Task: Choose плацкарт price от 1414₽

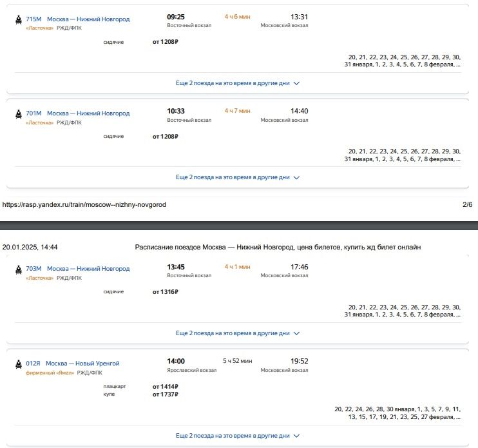Action: tap(165, 387)
